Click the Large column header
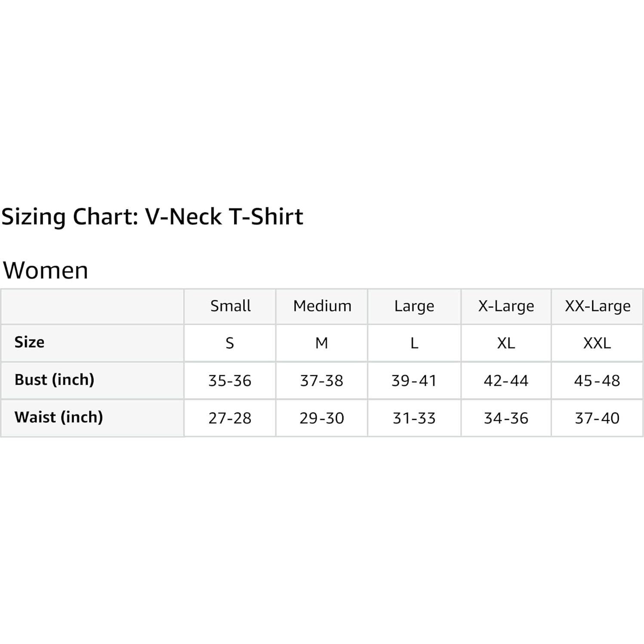Image resolution: width=644 pixels, height=644 pixels. pyautogui.click(x=414, y=306)
